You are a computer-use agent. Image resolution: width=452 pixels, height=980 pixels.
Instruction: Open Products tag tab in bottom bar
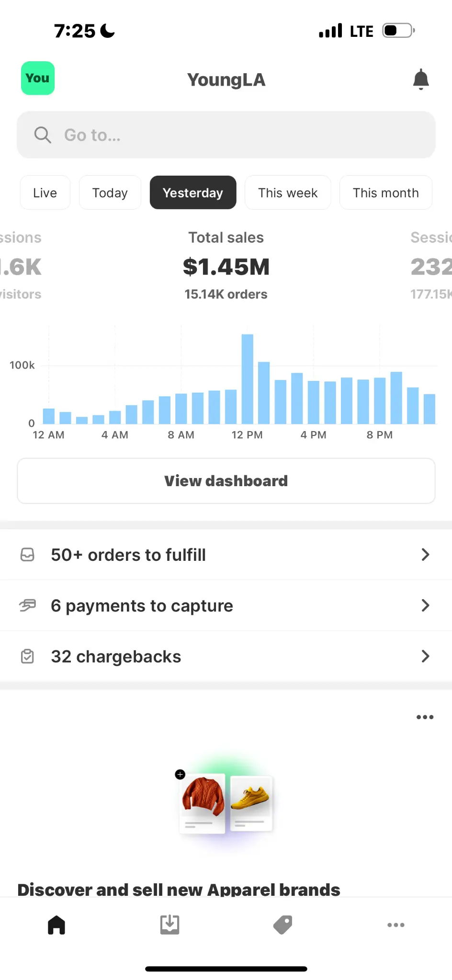(282, 924)
